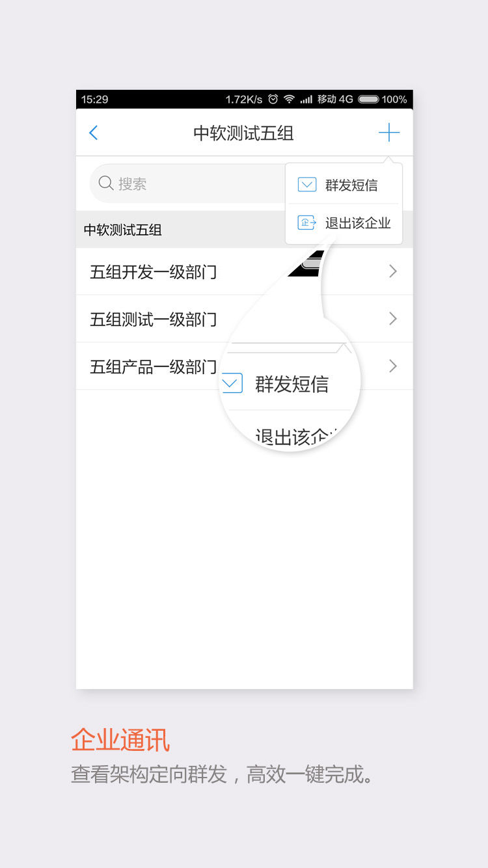Tap the battery indicator icon

(x=368, y=100)
